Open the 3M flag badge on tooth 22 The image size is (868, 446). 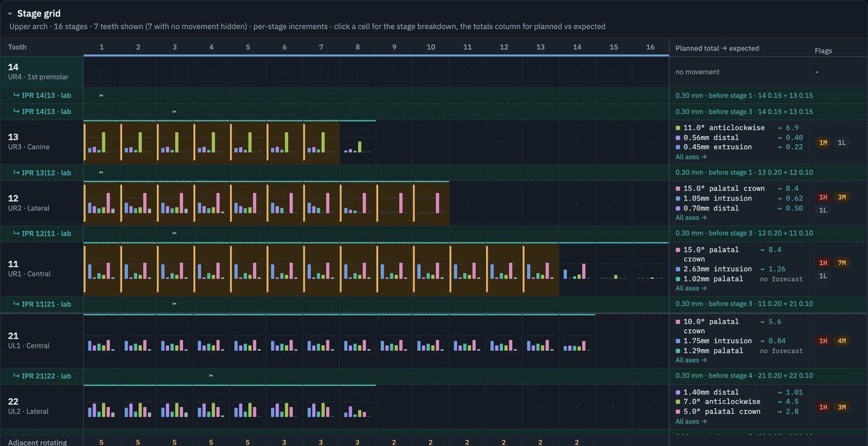(x=841, y=407)
